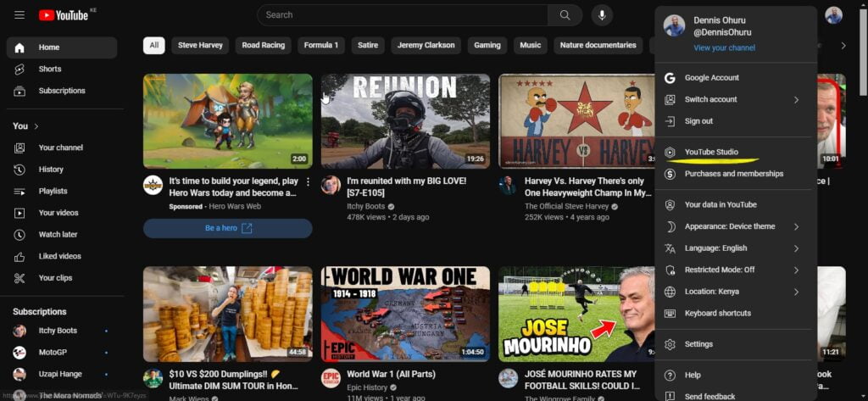Open Your channel in sidebar
Screen dimensions: 868x401
pyautogui.click(x=61, y=148)
